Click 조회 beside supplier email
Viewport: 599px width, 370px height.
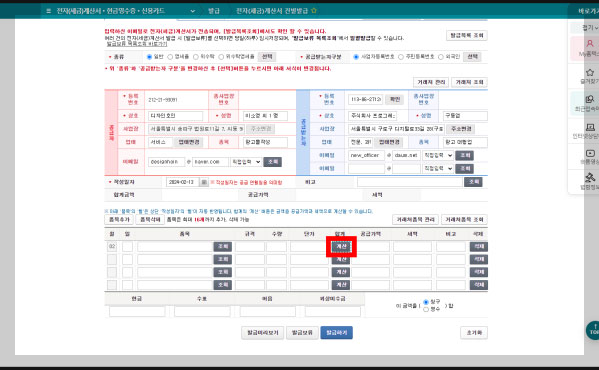click(273, 162)
